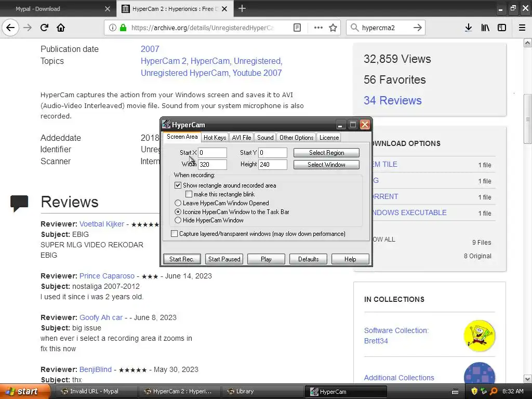The image size is (532, 399).
Task: Click the Defaults button
Action: click(x=308, y=259)
